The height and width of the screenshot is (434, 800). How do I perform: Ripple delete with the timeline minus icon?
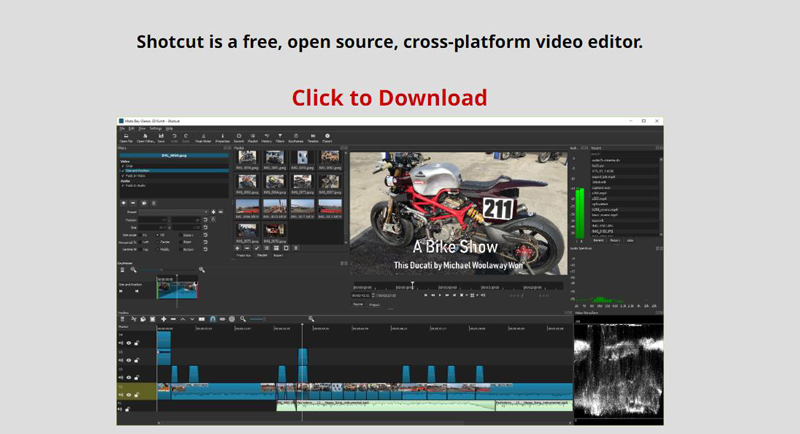pos(173,319)
